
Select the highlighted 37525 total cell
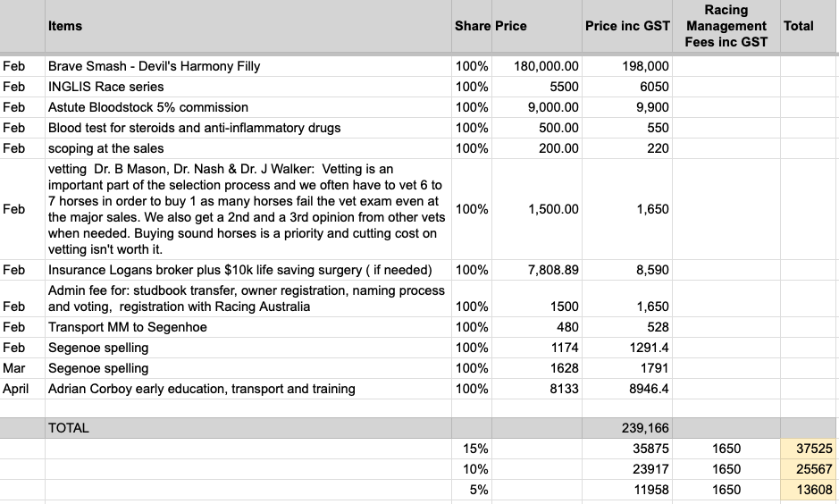click(809, 449)
